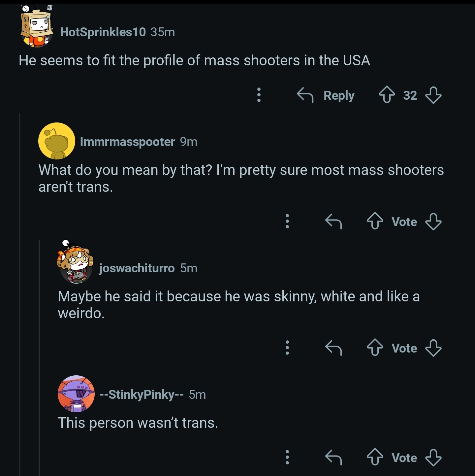View Immrmasspooter's yellow avatar

coord(56,141)
